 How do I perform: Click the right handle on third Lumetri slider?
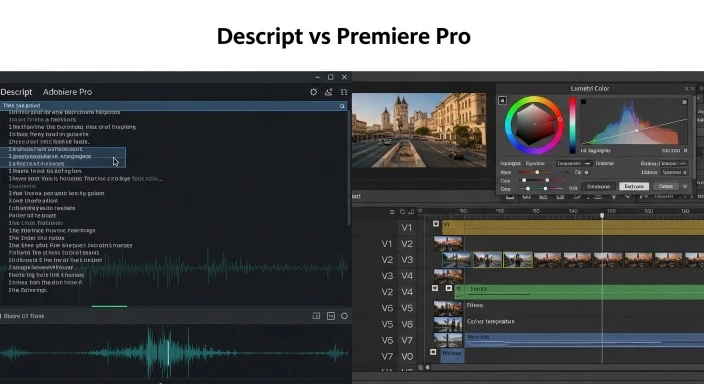pyautogui.click(x=545, y=189)
